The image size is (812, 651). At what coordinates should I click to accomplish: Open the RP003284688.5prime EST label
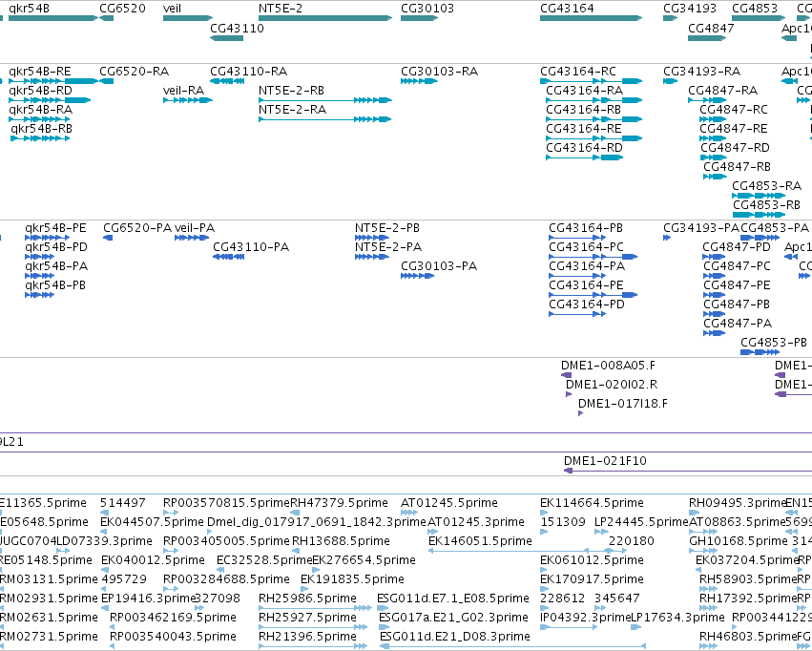coord(226,579)
